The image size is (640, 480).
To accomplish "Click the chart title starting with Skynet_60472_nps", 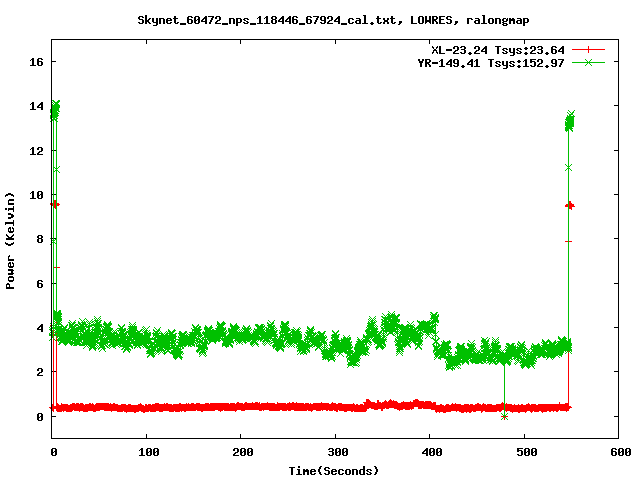I will pos(333,20).
